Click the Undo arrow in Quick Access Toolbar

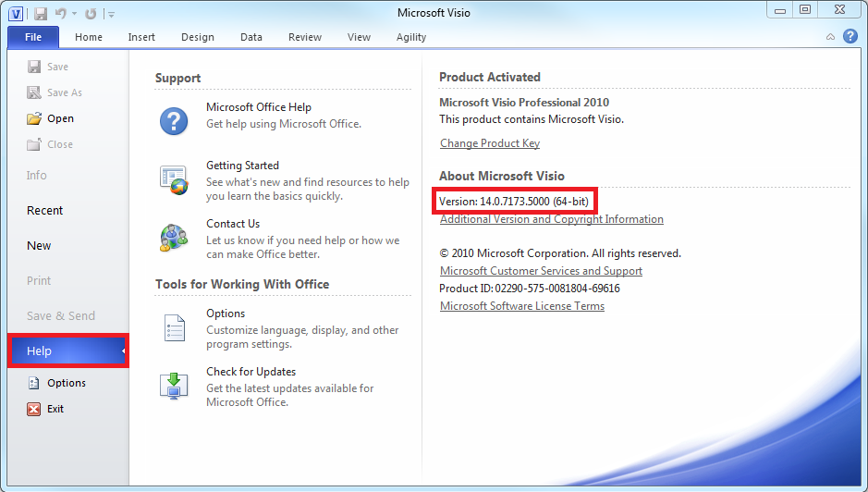pos(61,14)
